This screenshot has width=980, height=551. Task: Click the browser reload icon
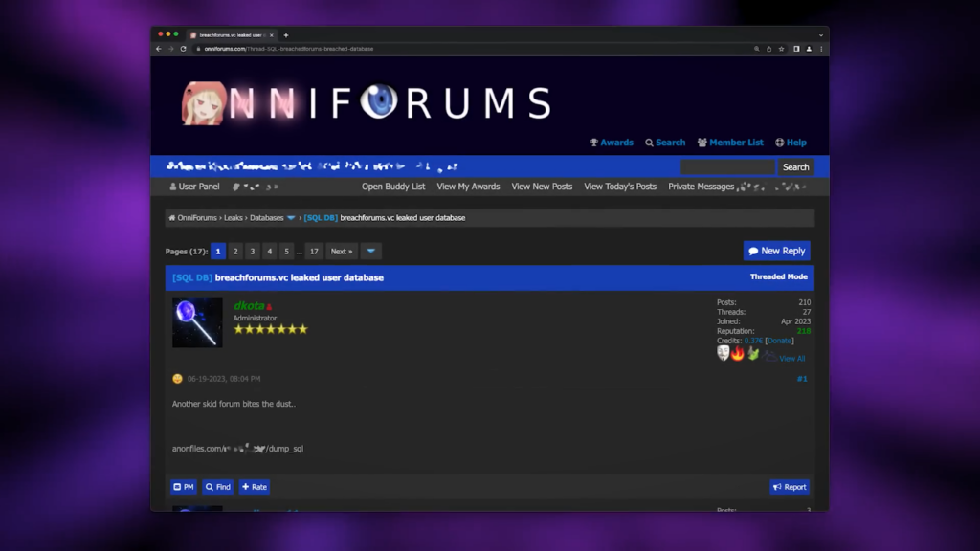[183, 49]
